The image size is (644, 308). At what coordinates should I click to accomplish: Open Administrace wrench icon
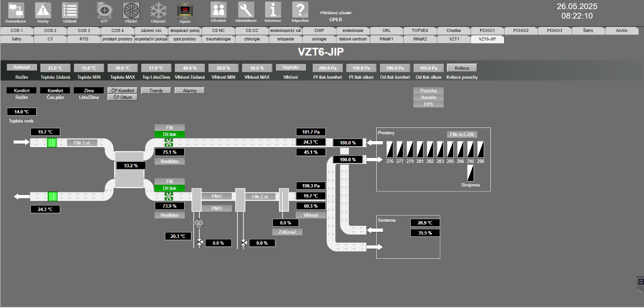246,10
